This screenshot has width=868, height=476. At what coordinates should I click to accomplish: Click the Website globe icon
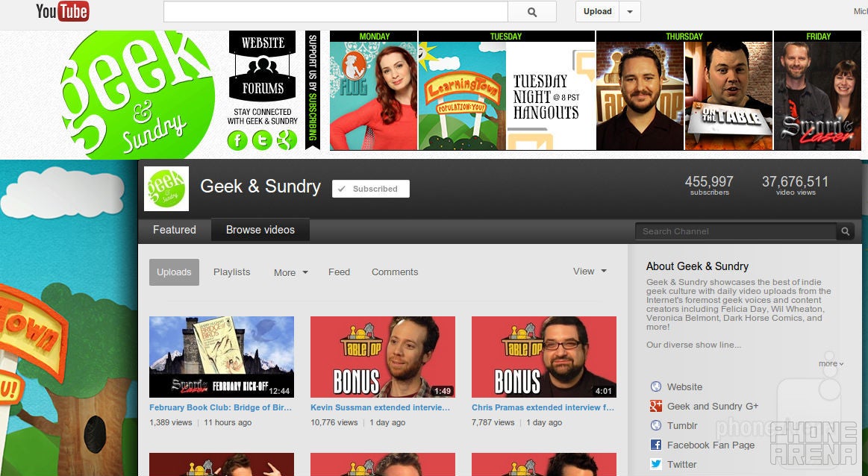(656, 386)
